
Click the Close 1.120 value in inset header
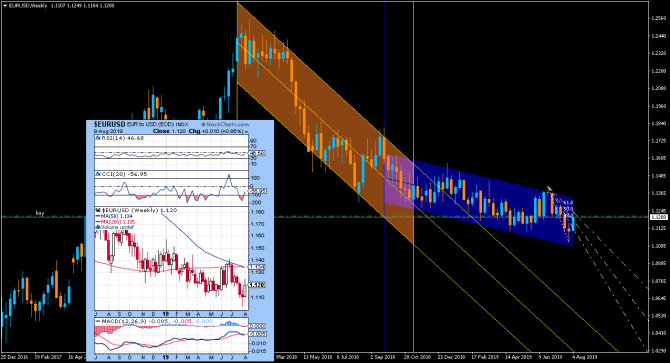[x=169, y=131]
